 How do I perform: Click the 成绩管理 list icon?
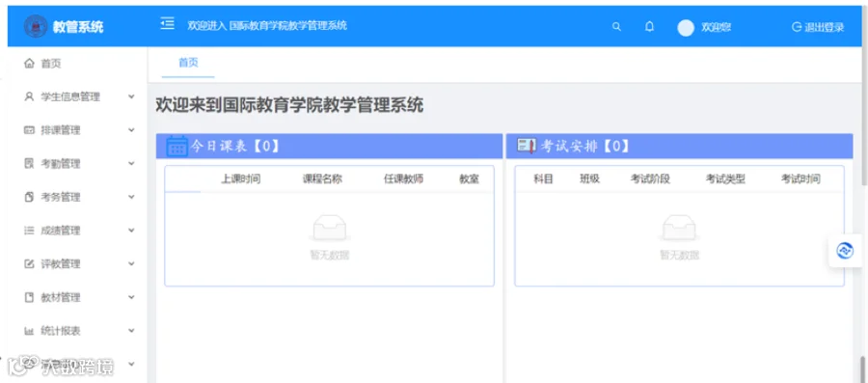click(x=29, y=231)
